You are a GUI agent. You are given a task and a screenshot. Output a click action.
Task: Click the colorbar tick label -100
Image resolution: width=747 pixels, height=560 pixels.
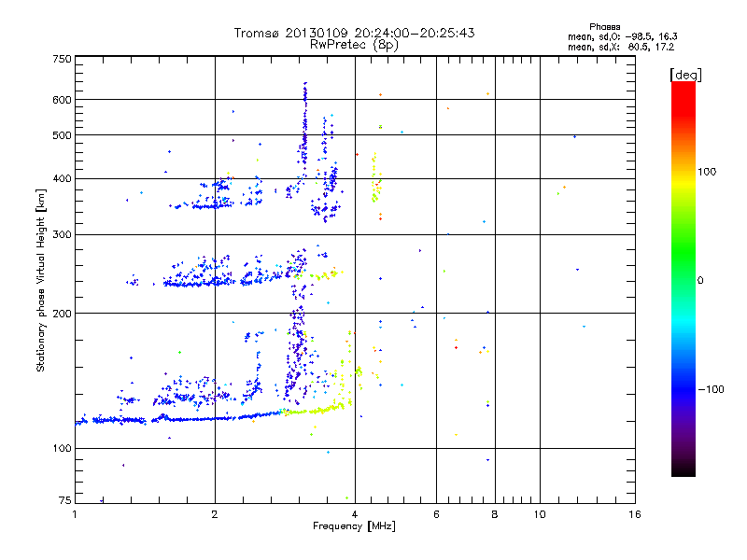point(711,389)
